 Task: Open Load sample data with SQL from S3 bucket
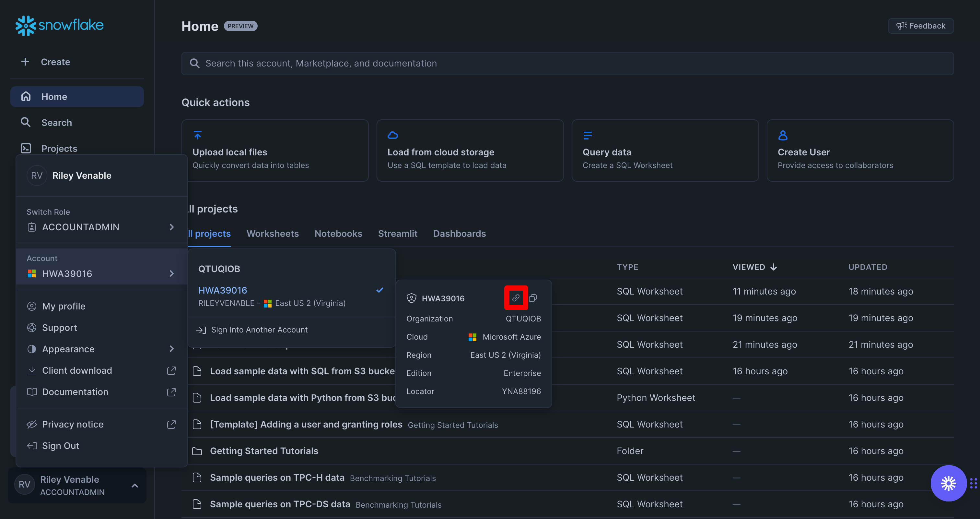pyautogui.click(x=302, y=371)
